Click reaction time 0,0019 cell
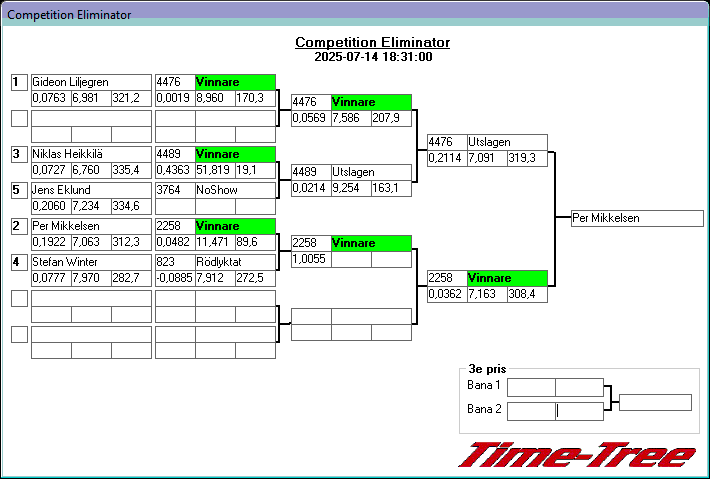Viewport: 710px width, 479px height. (x=175, y=98)
